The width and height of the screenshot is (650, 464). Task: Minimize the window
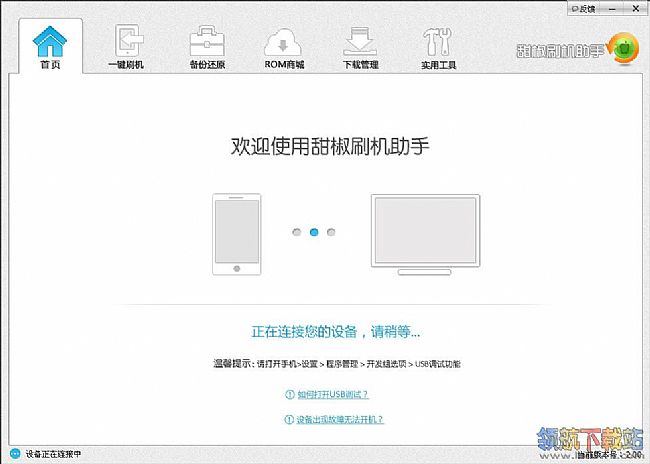[613, 8]
